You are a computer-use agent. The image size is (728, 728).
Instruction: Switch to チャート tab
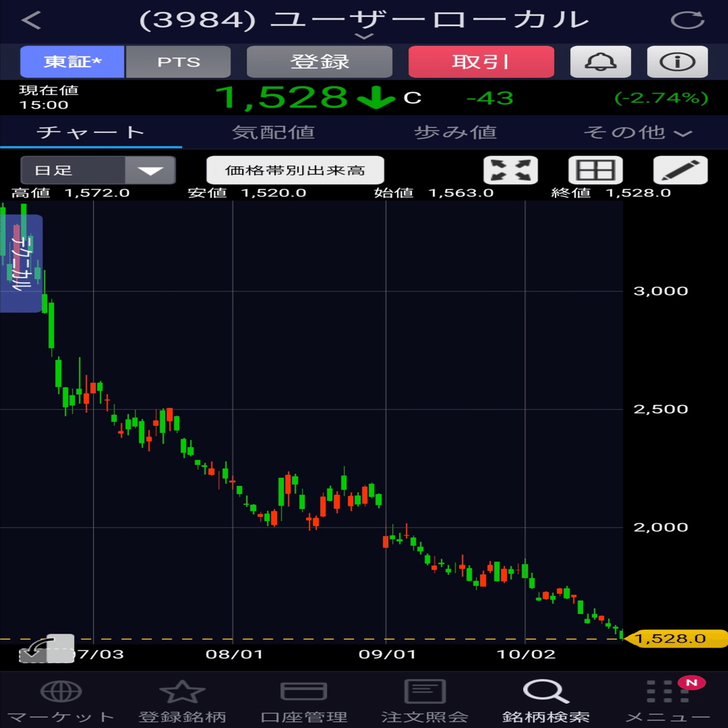point(91,133)
